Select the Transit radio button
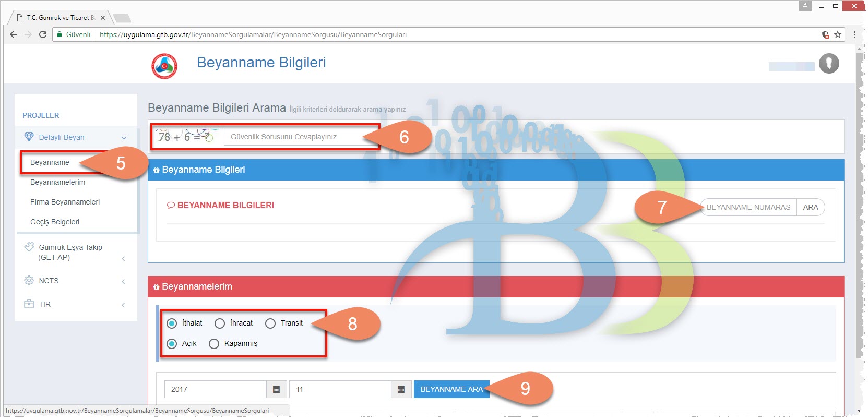 tap(270, 323)
